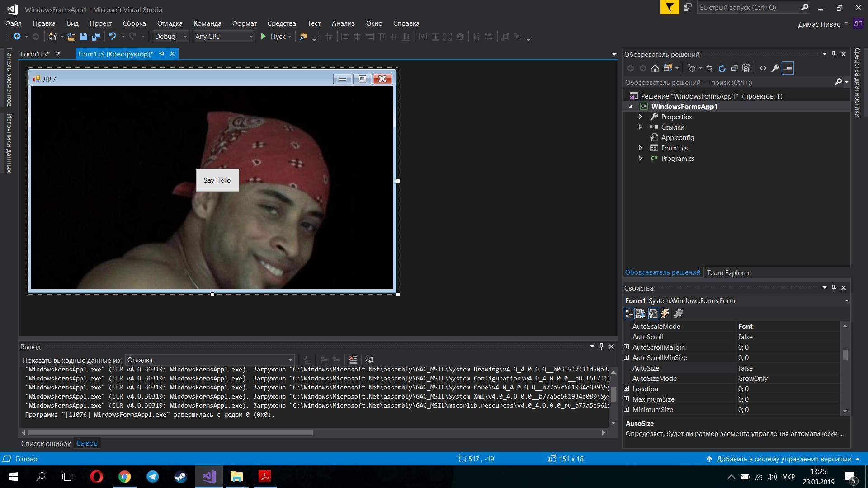Click the Undo arrow in toolbar

pos(113,37)
